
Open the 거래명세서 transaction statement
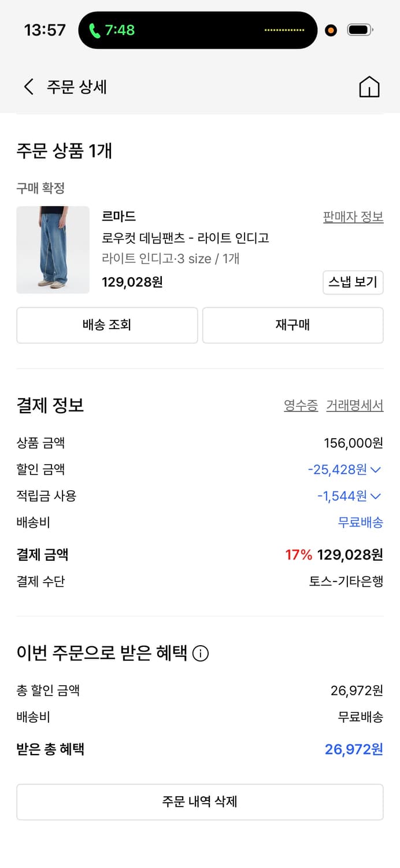pyautogui.click(x=353, y=406)
